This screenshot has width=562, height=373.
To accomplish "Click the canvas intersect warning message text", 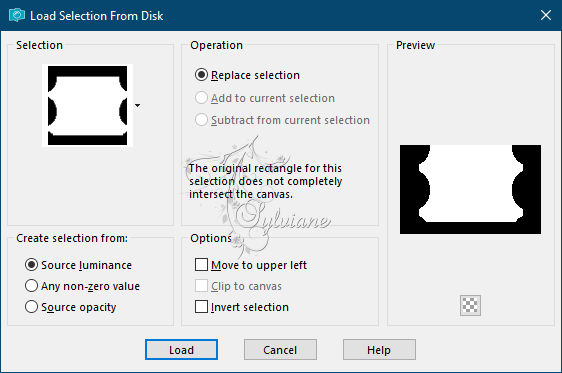I will click(266, 181).
